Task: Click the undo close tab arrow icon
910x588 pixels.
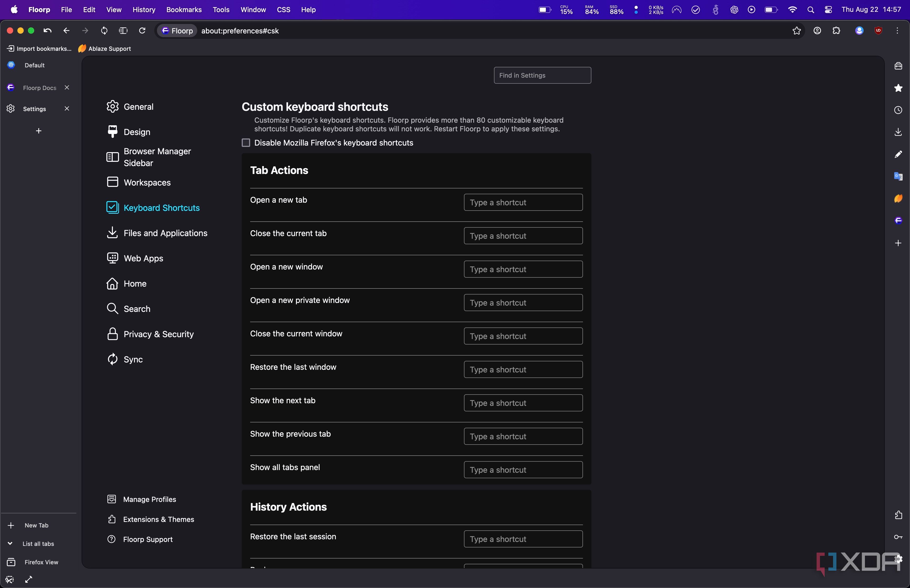Action: [47, 31]
